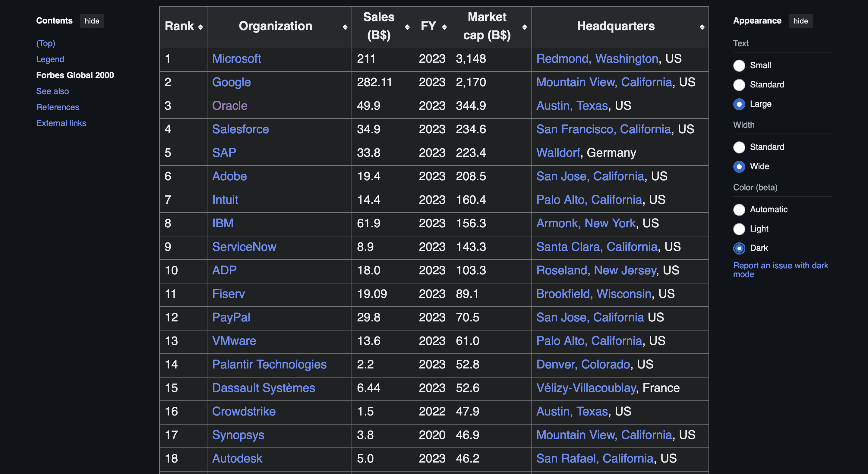Hide the Appearance panel
The height and width of the screenshot is (474, 868).
pos(800,21)
